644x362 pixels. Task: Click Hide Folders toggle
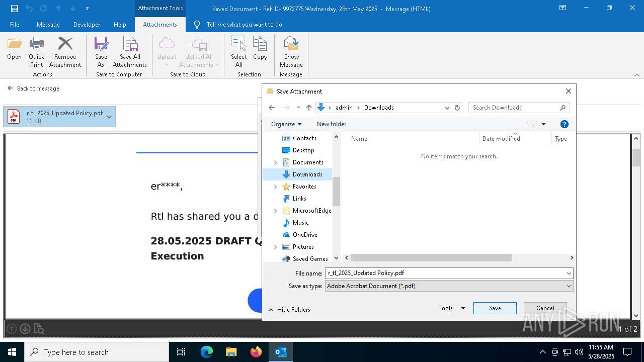tap(289, 310)
